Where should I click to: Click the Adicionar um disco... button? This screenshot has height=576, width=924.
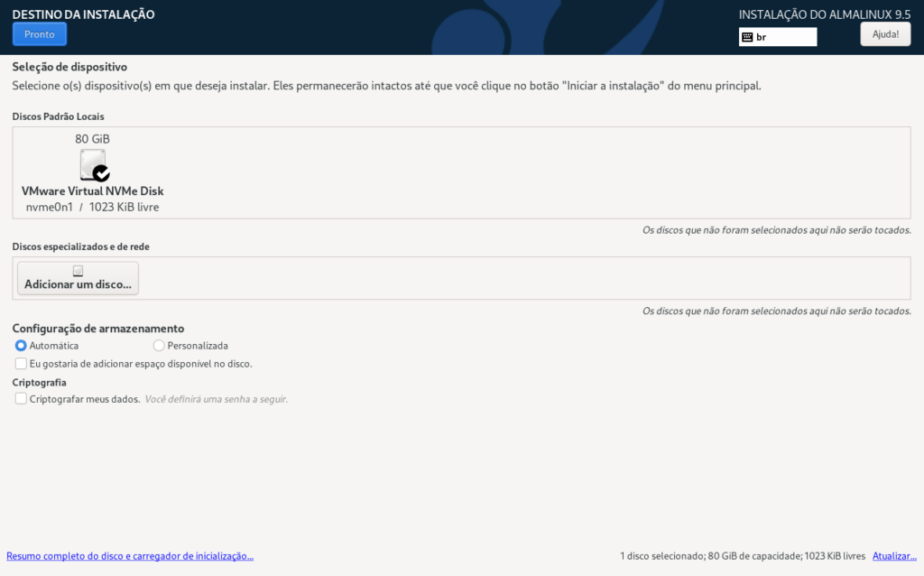(x=78, y=278)
